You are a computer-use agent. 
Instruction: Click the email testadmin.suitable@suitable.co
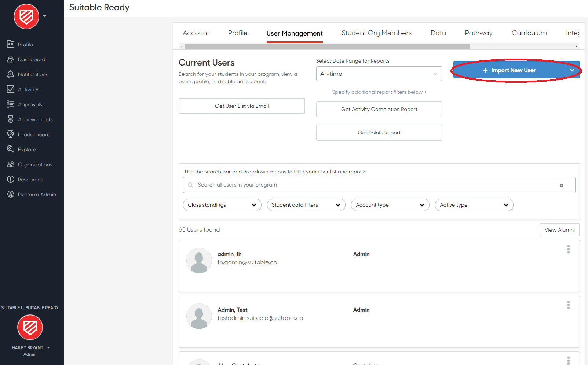pos(260,318)
